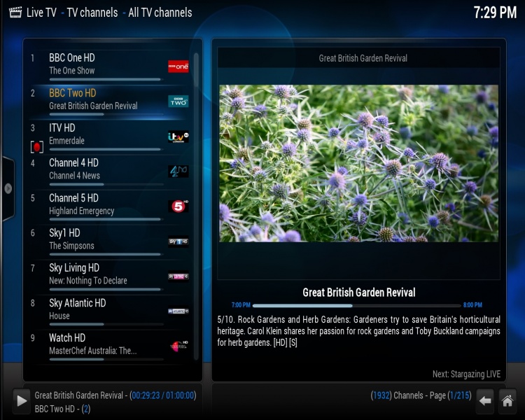The height and width of the screenshot is (420, 525).
Task: Click New: Nothing To Declare title
Action: click(x=88, y=281)
